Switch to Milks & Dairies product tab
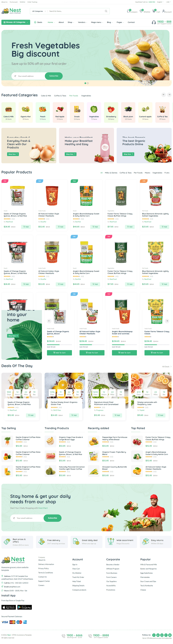Screen dimensions: 173x644 tap(111, 173)
